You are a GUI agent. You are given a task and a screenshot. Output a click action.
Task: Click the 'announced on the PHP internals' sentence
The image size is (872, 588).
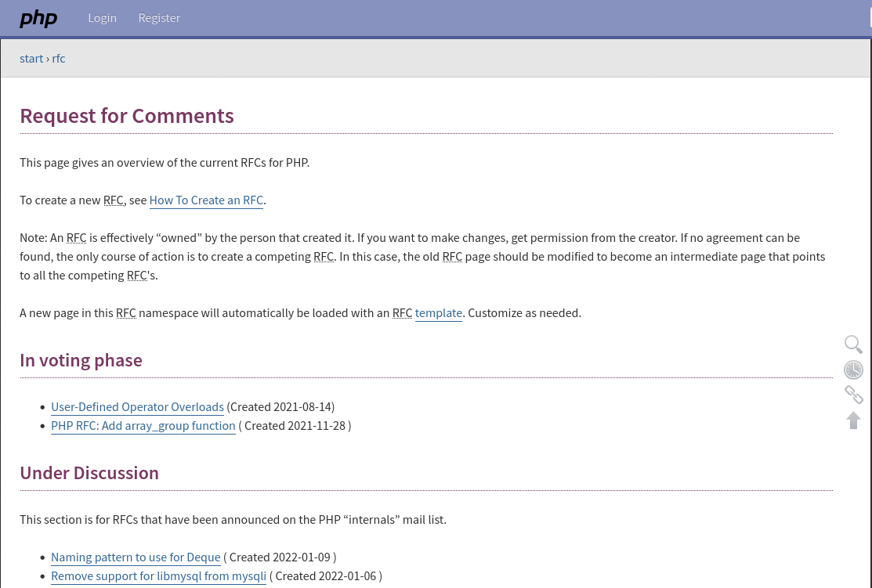(233, 520)
